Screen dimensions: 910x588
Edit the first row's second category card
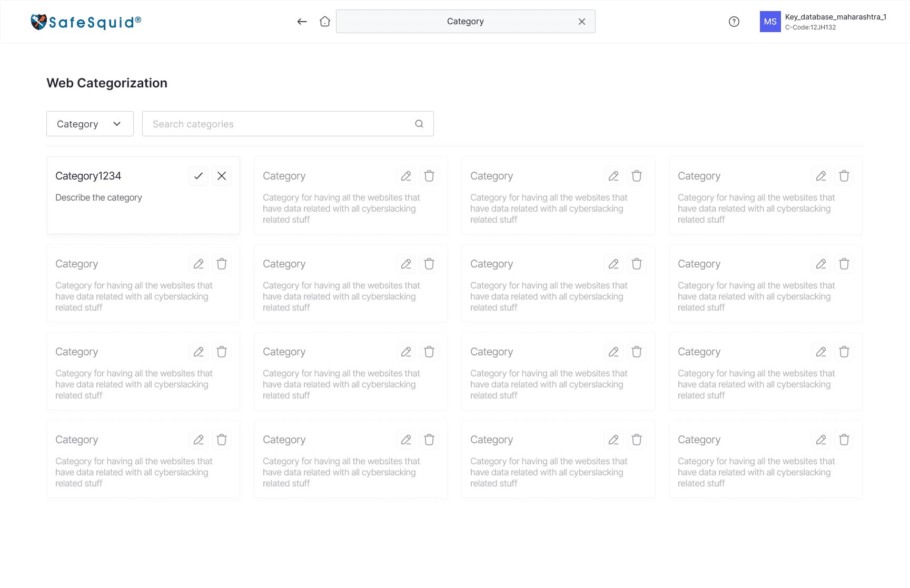pyautogui.click(x=406, y=176)
